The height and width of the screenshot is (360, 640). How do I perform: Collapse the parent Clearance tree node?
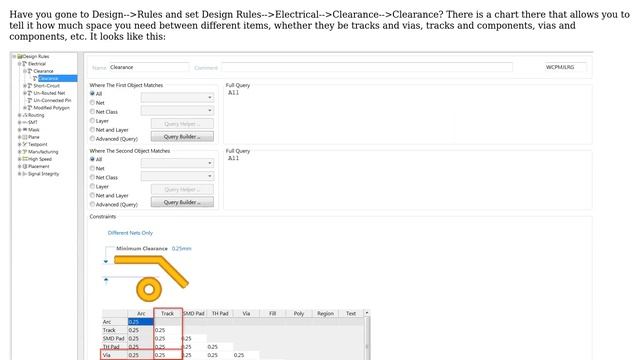24,71
